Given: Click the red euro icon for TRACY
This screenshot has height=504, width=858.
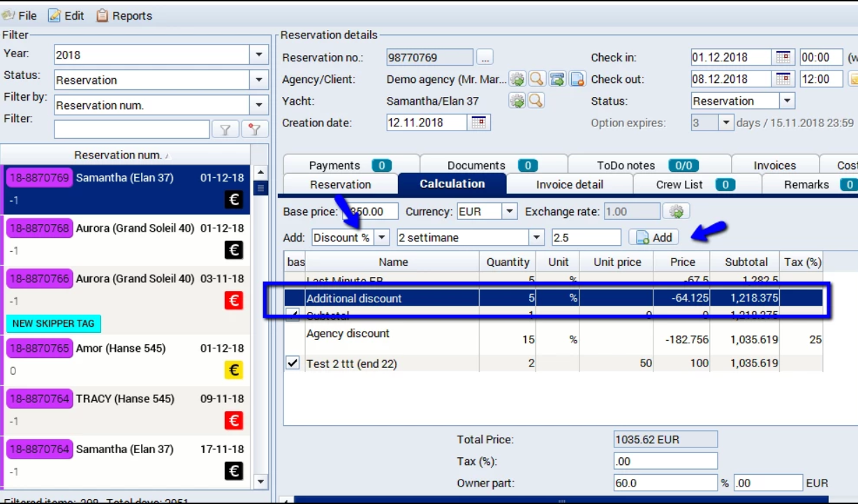Looking at the screenshot, I should pos(235,420).
